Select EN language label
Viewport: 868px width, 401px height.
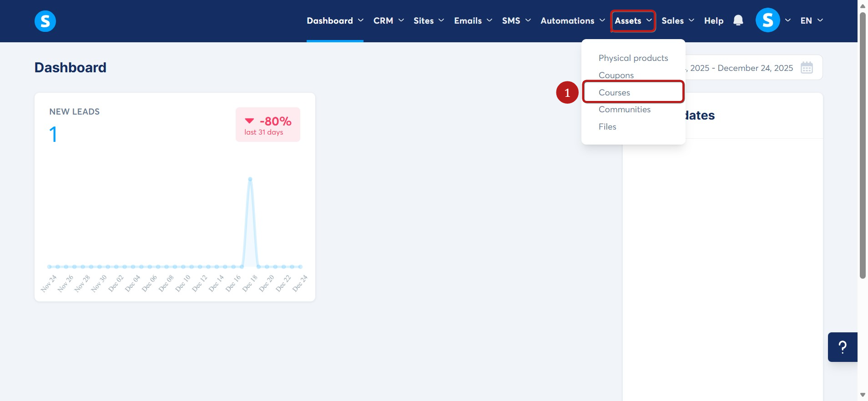(x=806, y=21)
